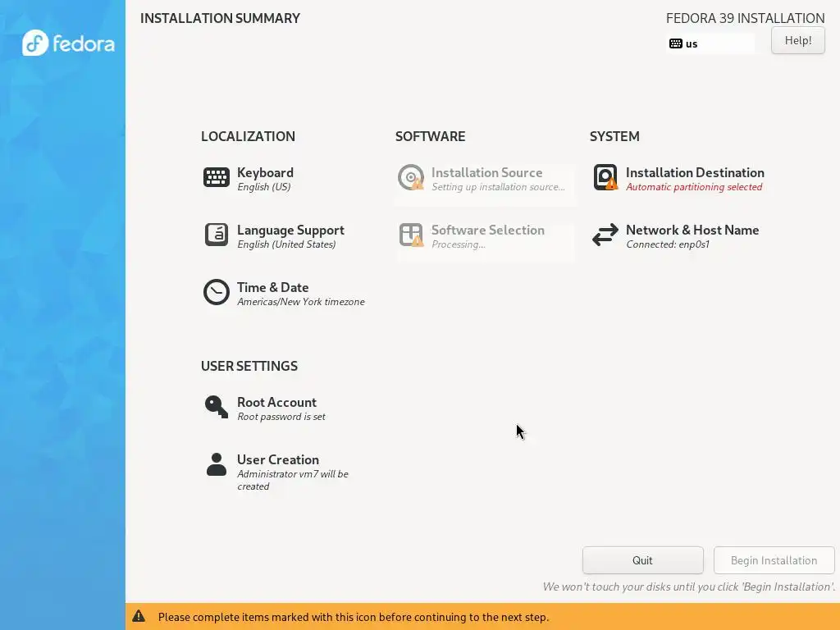The height and width of the screenshot is (630, 840).
Task: Click the SYSTEM section heading
Action: [x=614, y=136]
